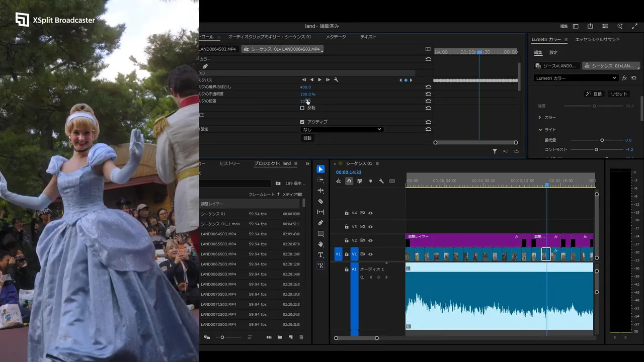
Task: Open the シーケンス 01 timeline panel menu
Action: pyautogui.click(x=377, y=163)
